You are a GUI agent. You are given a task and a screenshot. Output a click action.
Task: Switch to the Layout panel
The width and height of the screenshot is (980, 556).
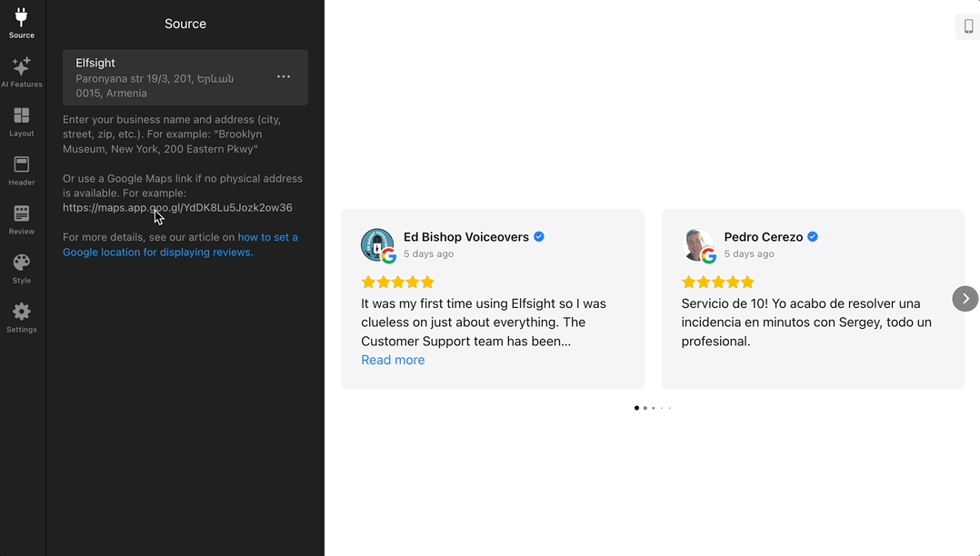[x=22, y=121]
